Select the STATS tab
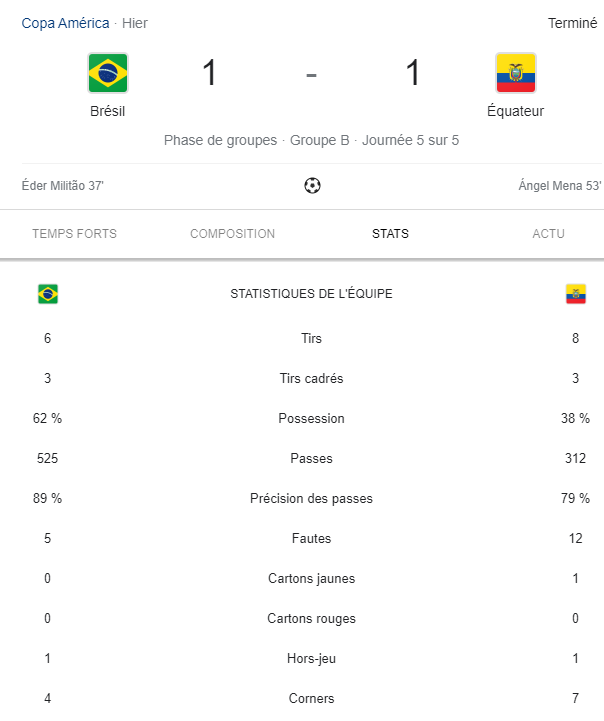 coord(390,234)
